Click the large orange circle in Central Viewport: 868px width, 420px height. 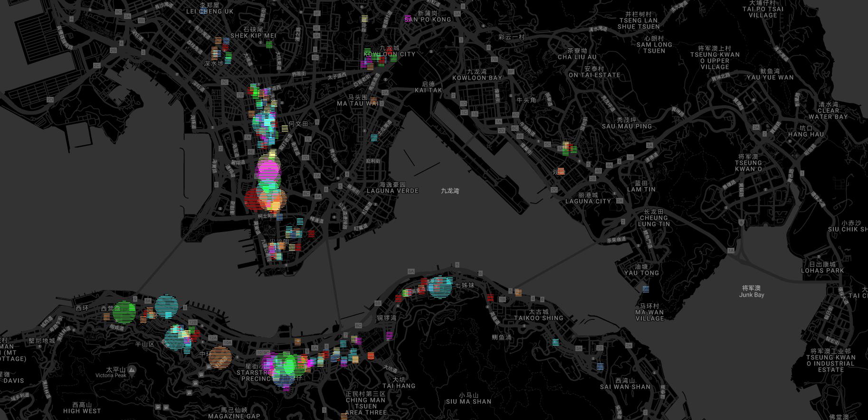220,357
